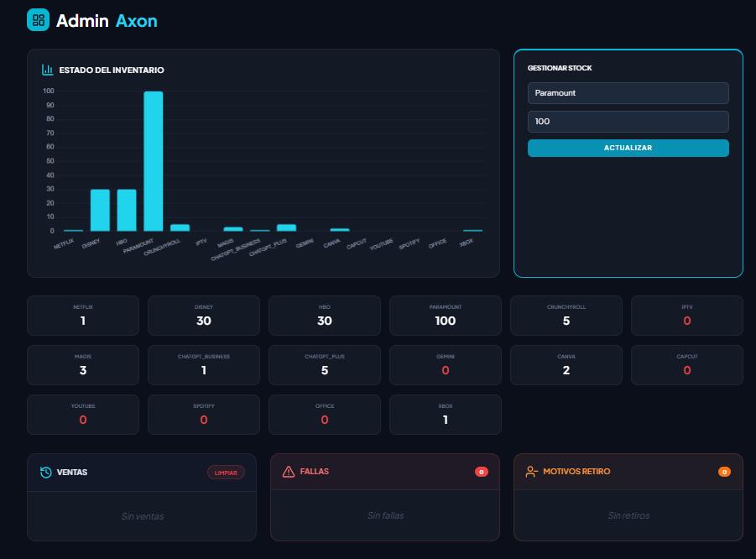The width and height of the screenshot is (756, 559).
Task: Select the Disney stock card
Action: pyautogui.click(x=203, y=316)
